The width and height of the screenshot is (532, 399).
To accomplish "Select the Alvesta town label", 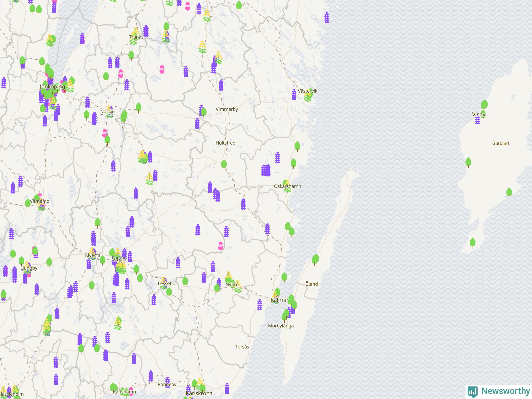I will coord(93,255).
